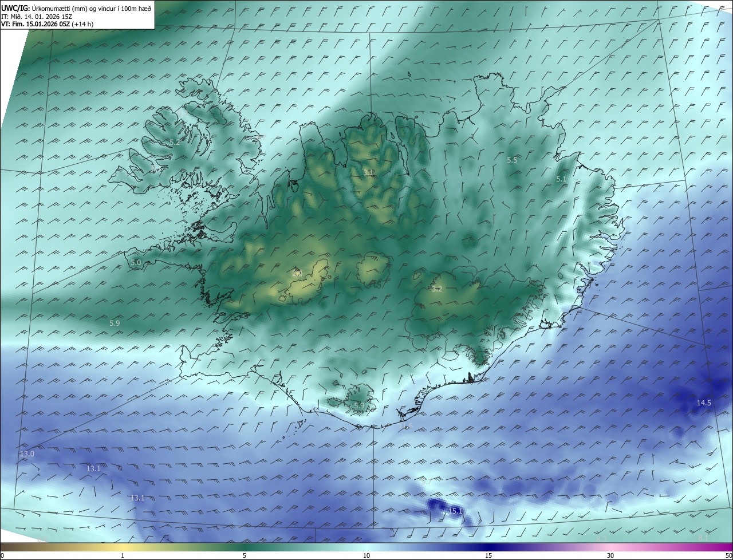Select the 2.0 value beside the Langjökull outline
Screen dimensions: 733x560
[297, 273]
